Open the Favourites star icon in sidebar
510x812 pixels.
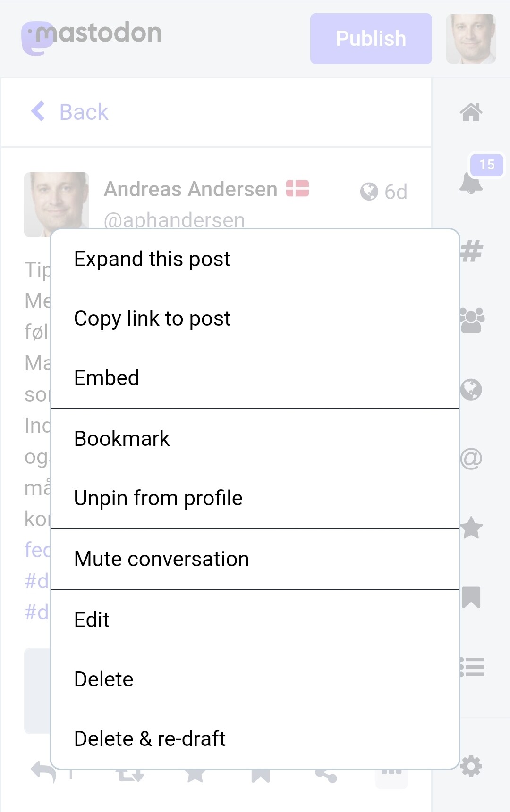[x=471, y=527]
